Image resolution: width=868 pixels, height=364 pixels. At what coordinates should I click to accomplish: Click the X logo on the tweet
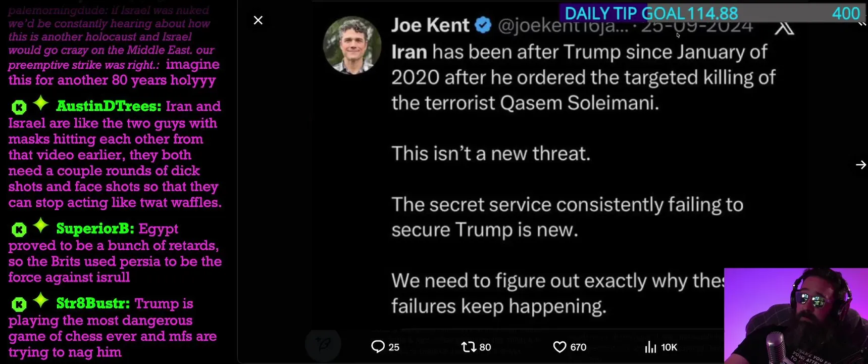pos(784,28)
